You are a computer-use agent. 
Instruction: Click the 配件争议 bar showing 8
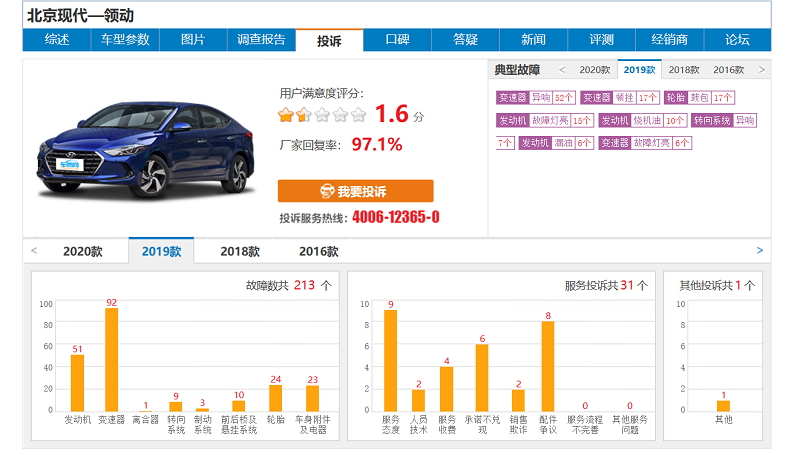tap(548, 366)
